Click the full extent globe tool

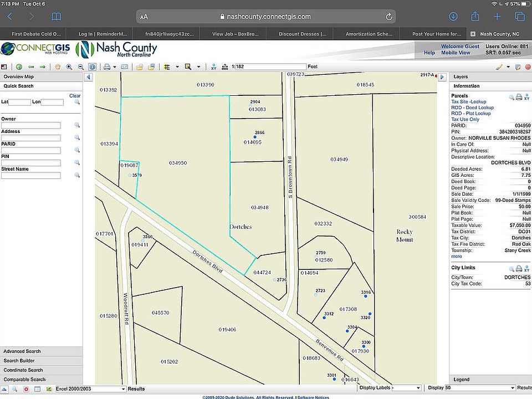tap(19, 67)
